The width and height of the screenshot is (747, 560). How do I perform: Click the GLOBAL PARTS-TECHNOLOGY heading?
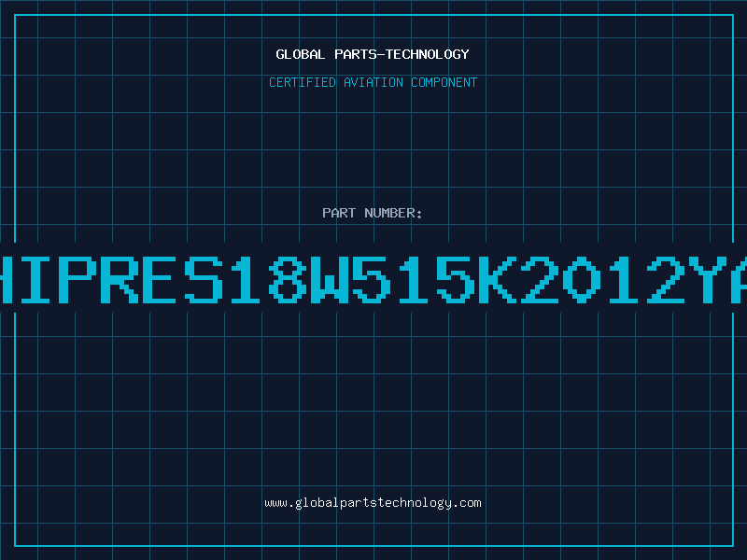coord(373,54)
